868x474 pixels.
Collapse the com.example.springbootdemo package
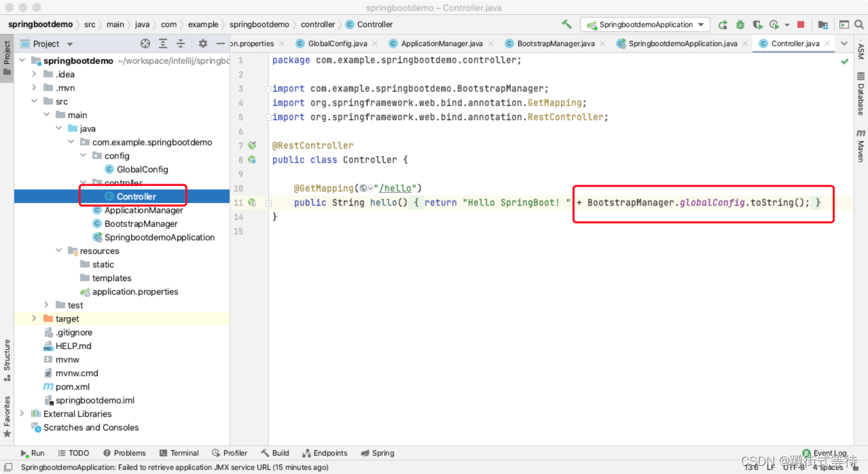pyautogui.click(x=71, y=142)
